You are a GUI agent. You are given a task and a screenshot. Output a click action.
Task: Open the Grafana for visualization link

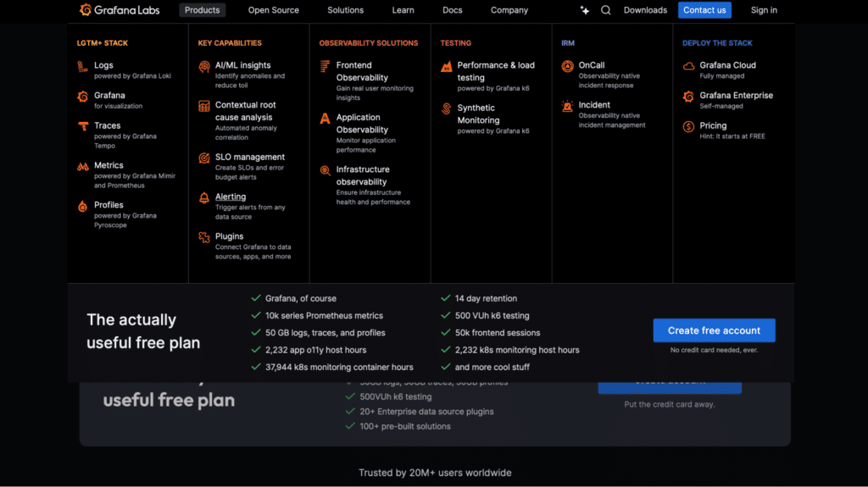109,96
